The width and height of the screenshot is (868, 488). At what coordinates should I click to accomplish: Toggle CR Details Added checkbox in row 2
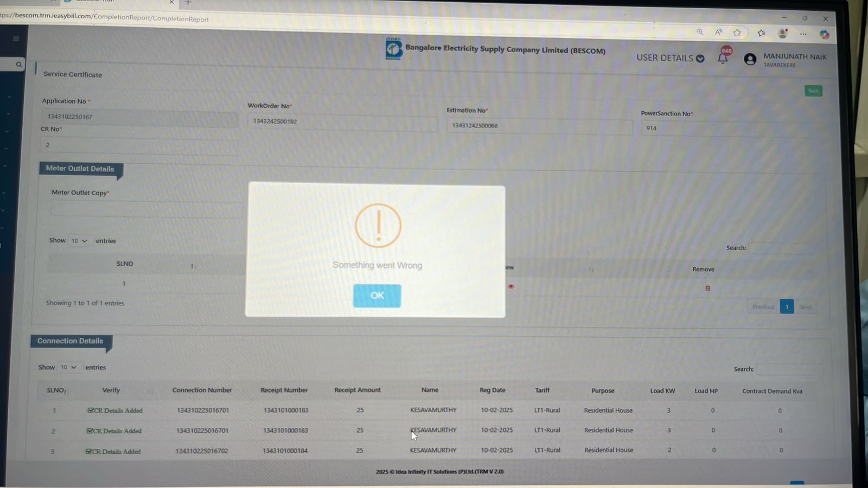coord(90,431)
